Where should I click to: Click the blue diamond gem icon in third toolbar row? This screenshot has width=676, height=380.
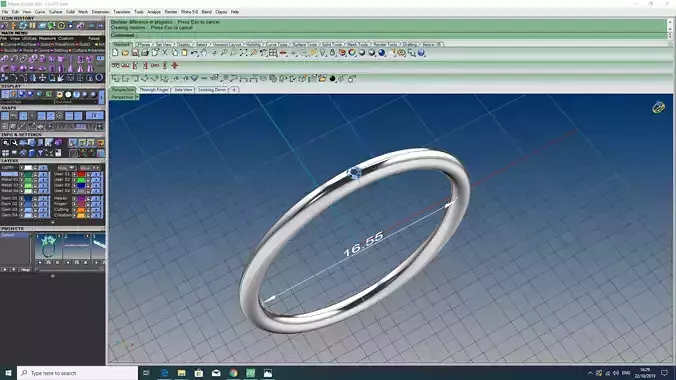click(194, 79)
